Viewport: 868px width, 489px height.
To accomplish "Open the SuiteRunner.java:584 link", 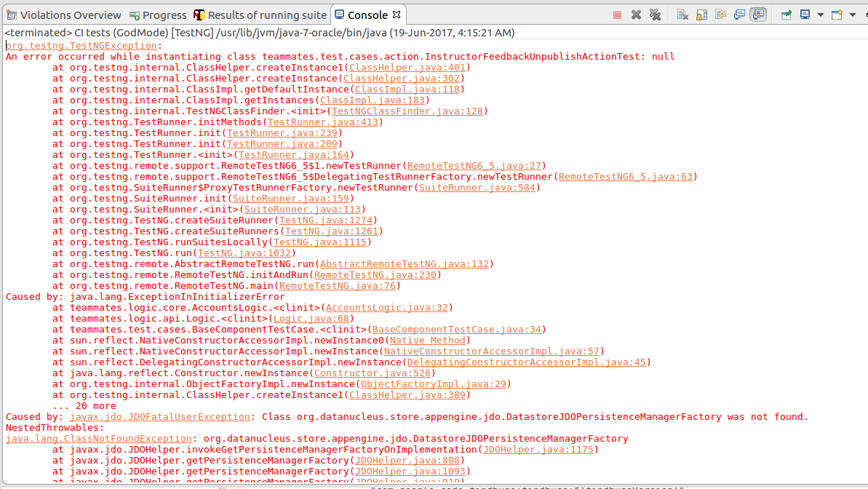I will tap(477, 187).
